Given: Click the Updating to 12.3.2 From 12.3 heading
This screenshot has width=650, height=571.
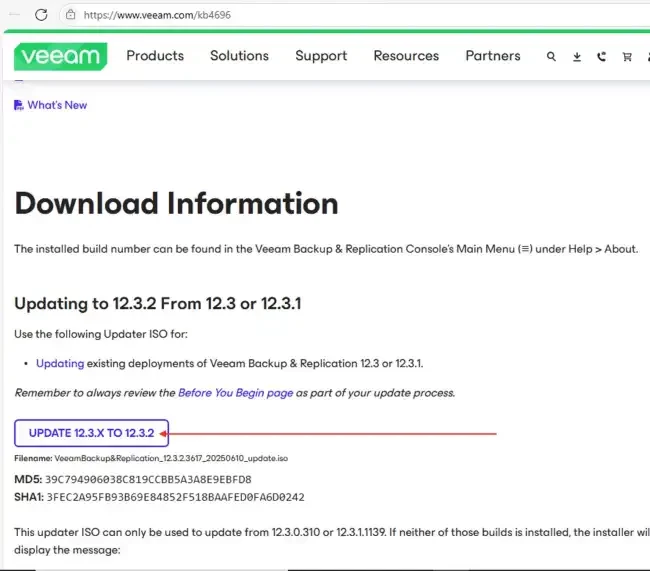Looking at the screenshot, I should pyautogui.click(x=158, y=304).
